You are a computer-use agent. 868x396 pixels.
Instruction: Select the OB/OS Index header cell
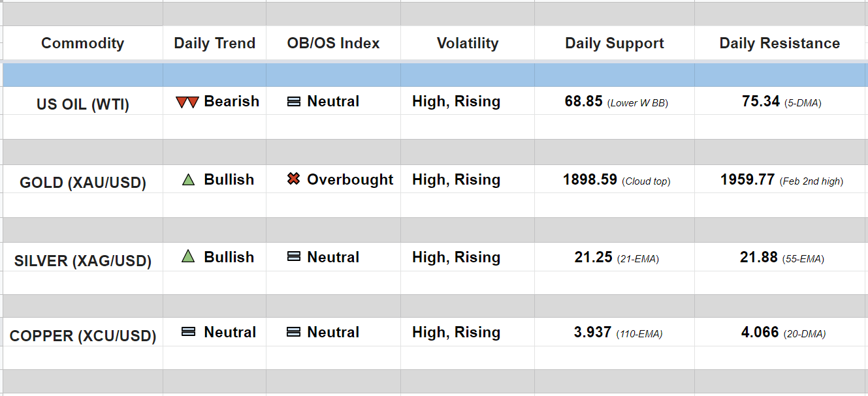[333, 44]
